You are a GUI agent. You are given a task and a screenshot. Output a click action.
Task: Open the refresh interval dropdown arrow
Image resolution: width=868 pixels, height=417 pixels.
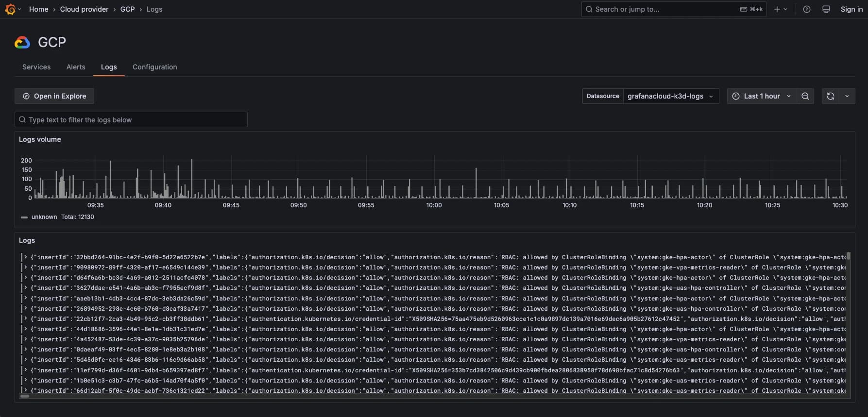847,96
